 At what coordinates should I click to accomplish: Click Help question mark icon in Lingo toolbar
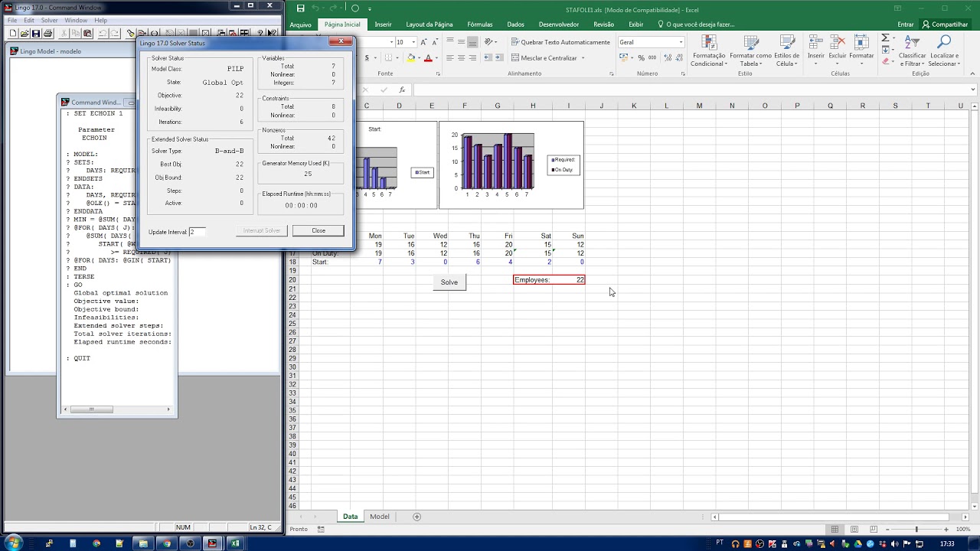[x=260, y=34]
